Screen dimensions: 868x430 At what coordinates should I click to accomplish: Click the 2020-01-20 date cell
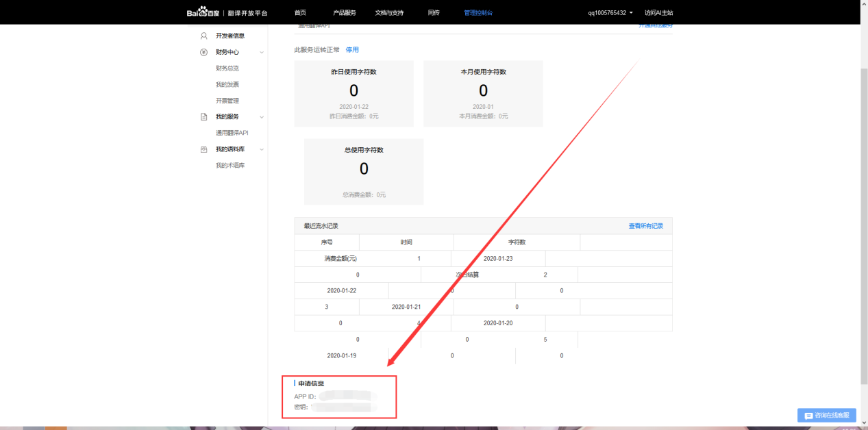point(498,323)
